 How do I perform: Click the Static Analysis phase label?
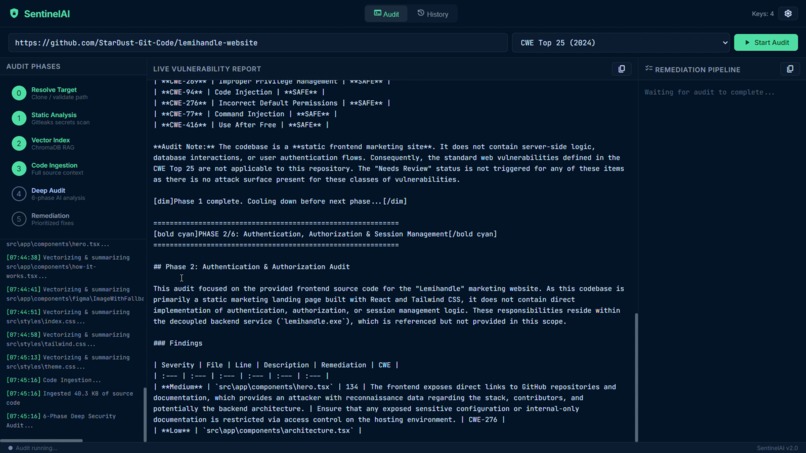coord(54,115)
